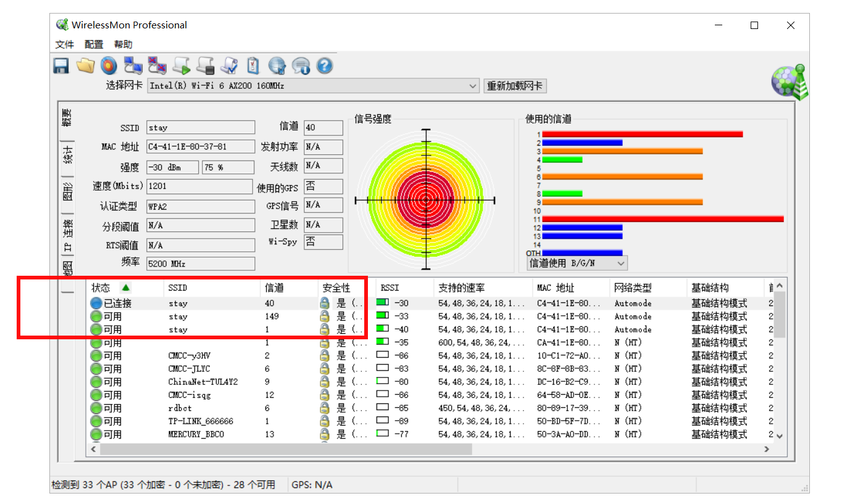Click status bar text 检测到 33 个AP
Screen dimensions: 863x504
pos(163,485)
